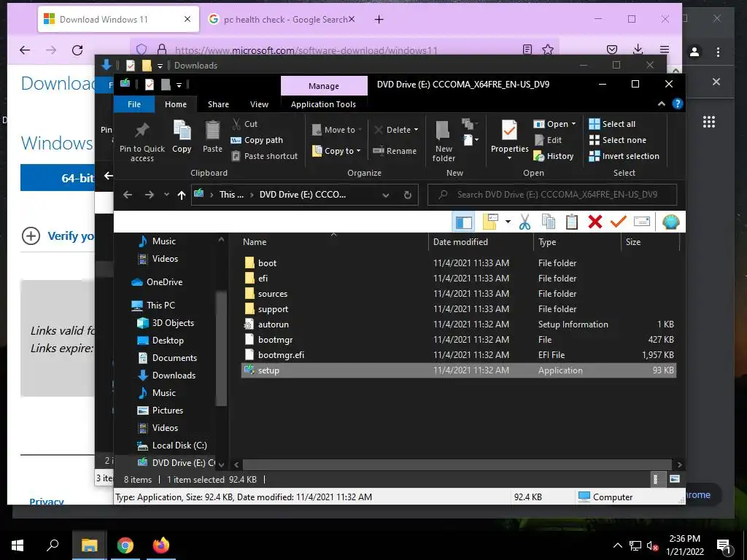Open Chrome from the taskbar
This screenshot has height=560, width=747.
coord(125,545)
